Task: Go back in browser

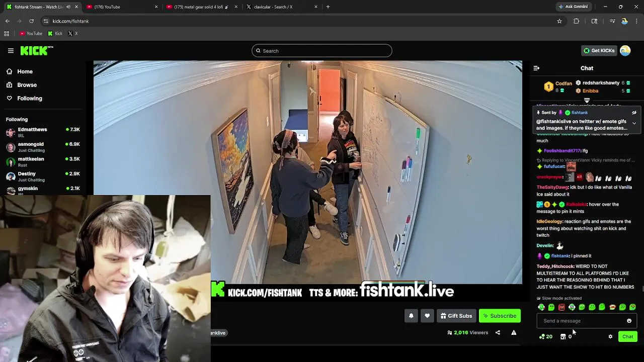Action: [8, 21]
